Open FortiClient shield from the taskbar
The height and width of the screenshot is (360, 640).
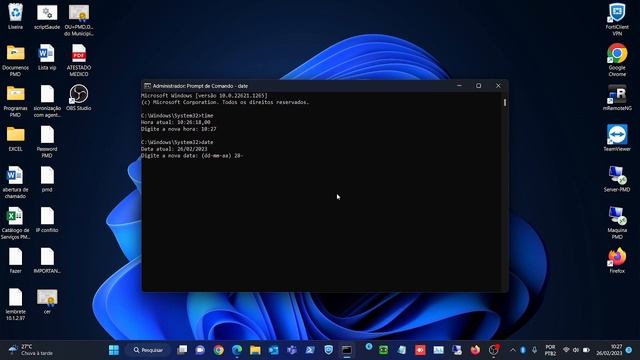click(x=329, y=350)
